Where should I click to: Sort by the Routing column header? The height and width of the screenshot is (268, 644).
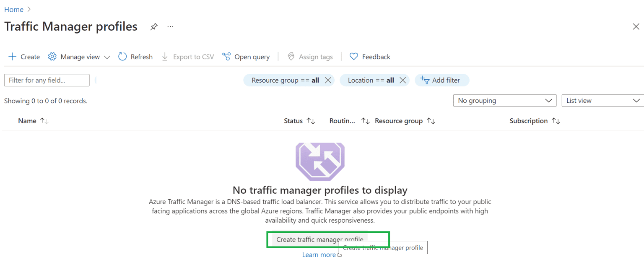pos(349,121)
